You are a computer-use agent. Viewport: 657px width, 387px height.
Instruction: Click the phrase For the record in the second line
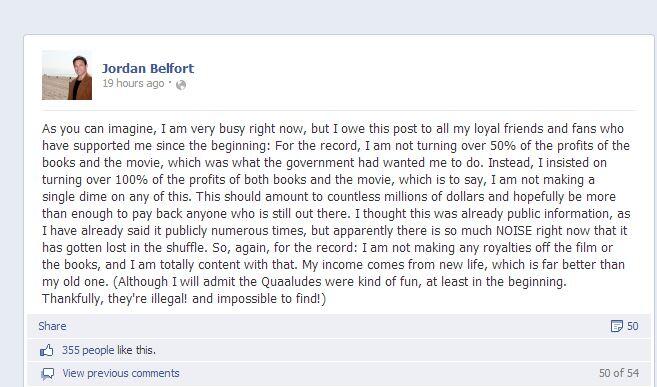point(318,146)
